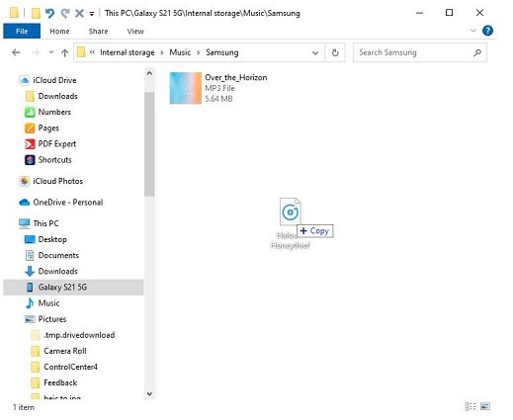Open iCloud Photos in navigation pane
This screenshot has height=420, width=513.
pyautogui.click(x=57, y=181)
